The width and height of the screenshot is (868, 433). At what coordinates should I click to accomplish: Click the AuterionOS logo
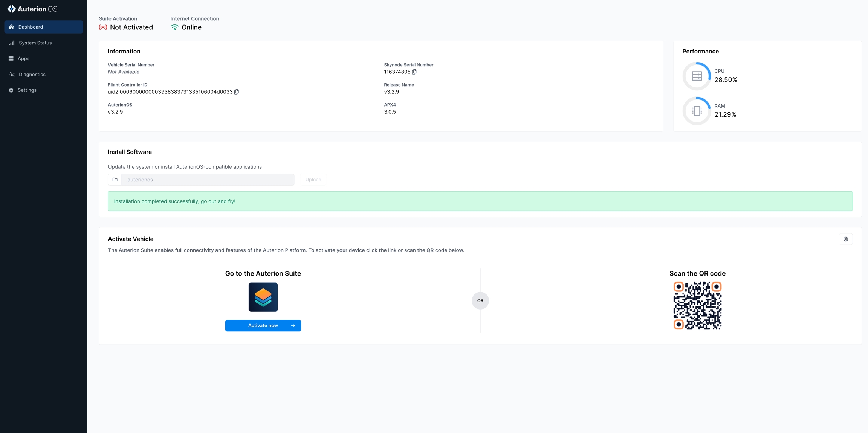point(32,9)
